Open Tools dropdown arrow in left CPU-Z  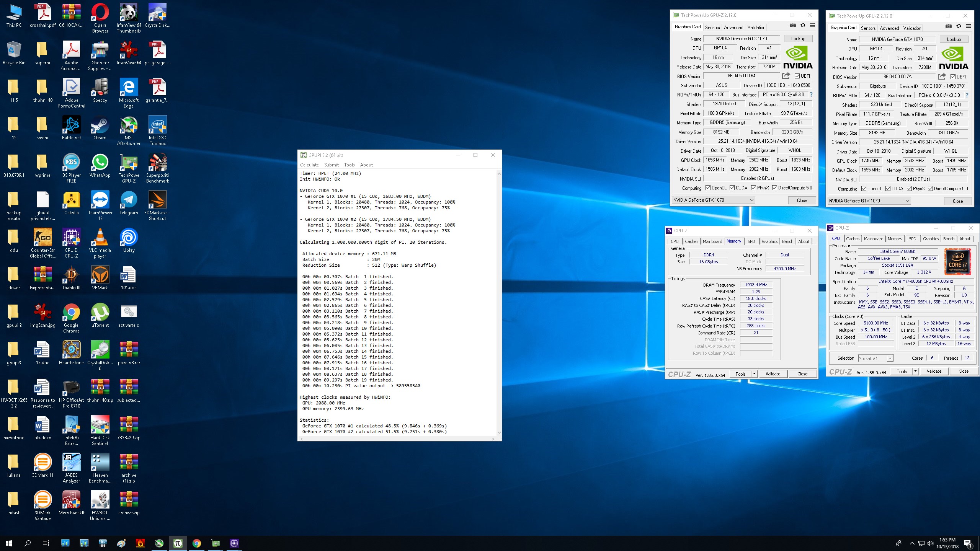coord(754,374)
